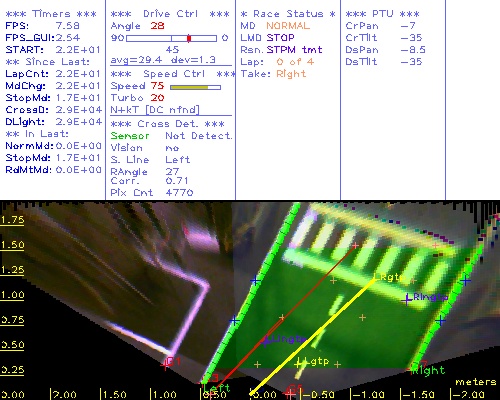Click the green Right label on the lane
Image resolution: width=500 pixels, height=400 pixels.
(429, 370)
